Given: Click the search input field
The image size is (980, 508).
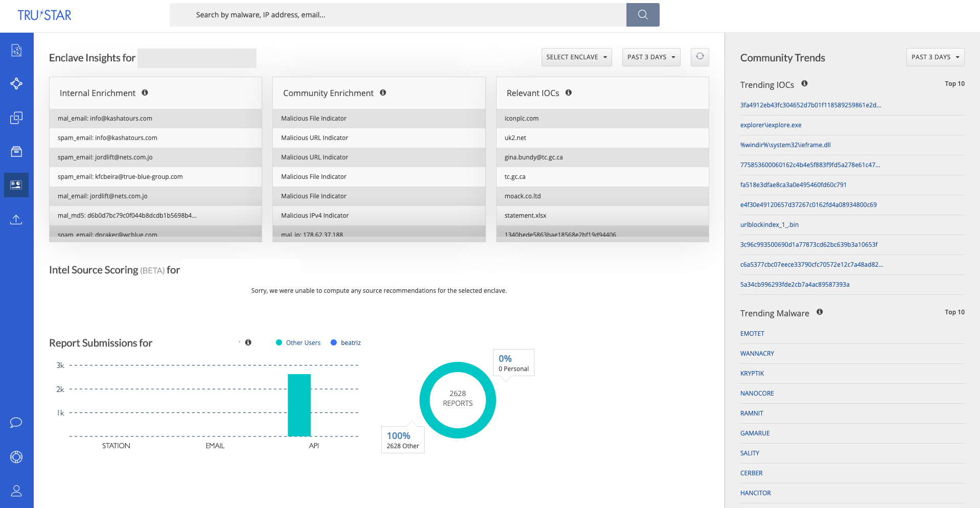Looking at the screenshot, I should click(x=398, y=15).
